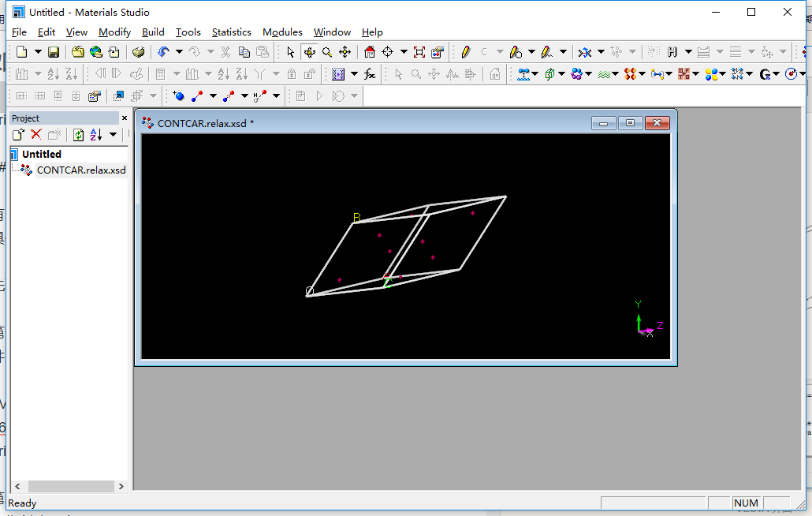Open the Help menu
The width and height of the screenshot is (812, 516).
[x=372, y=32]
